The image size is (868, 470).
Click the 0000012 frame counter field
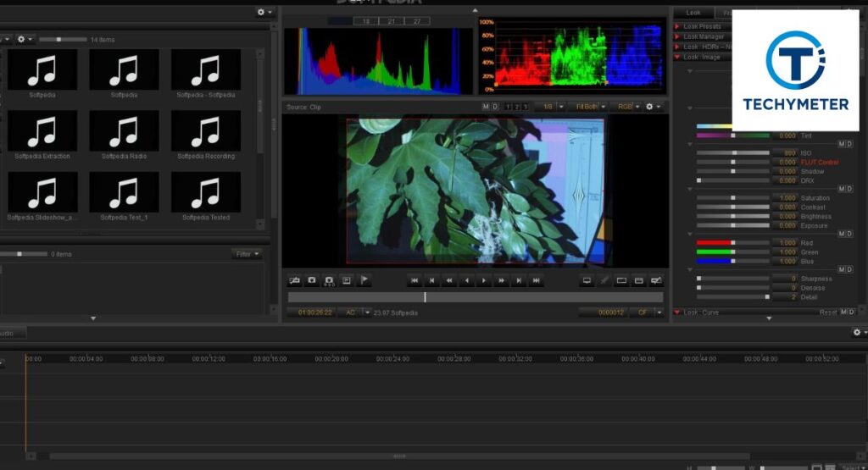click(x=604, y=312)
